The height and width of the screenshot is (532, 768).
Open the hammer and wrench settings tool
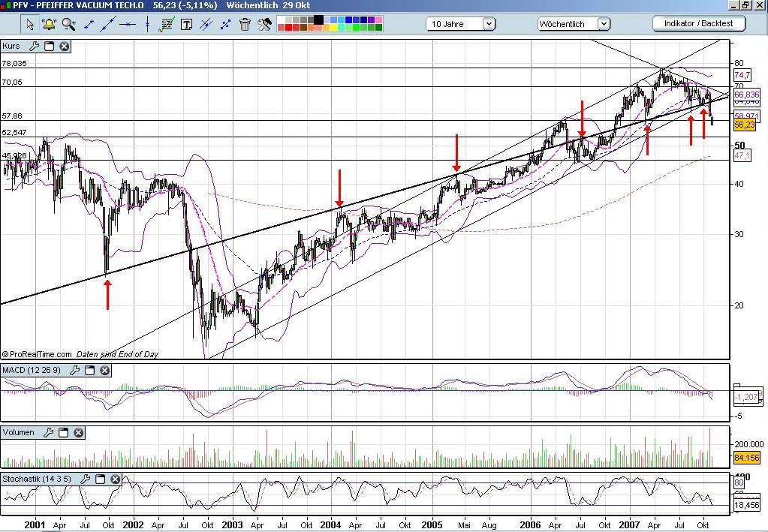(x=264, y=24)
